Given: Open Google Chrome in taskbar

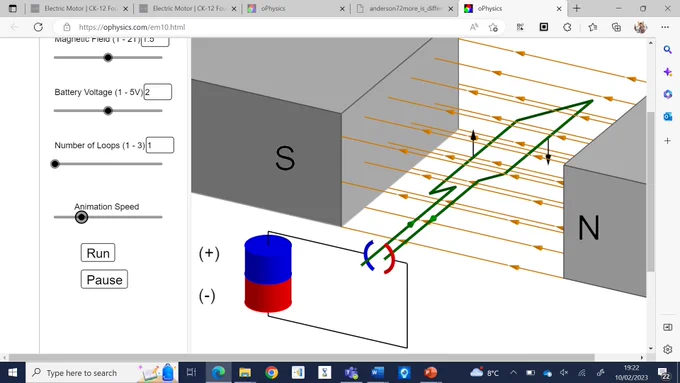Looking at the screenshot, I should point(271,373).
